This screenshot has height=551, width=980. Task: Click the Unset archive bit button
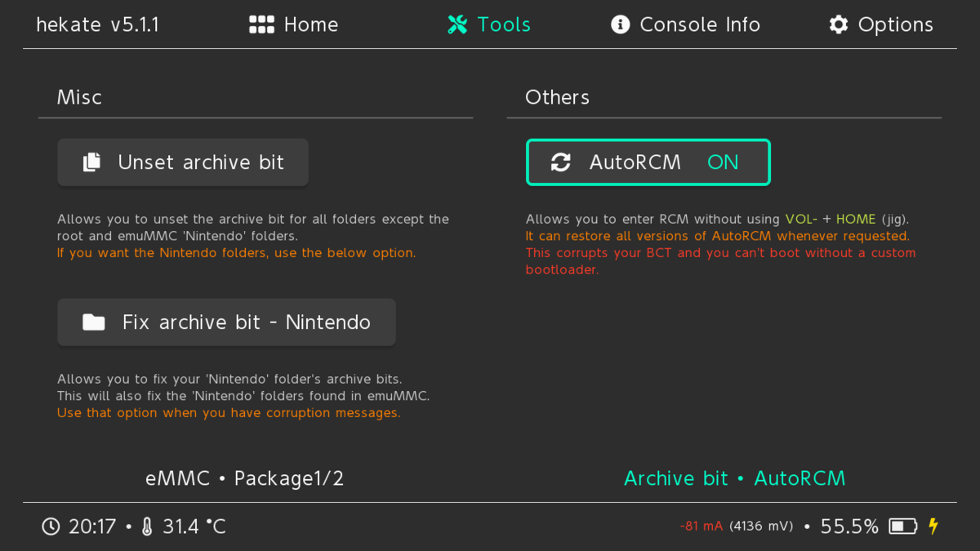tap(183, 162)
